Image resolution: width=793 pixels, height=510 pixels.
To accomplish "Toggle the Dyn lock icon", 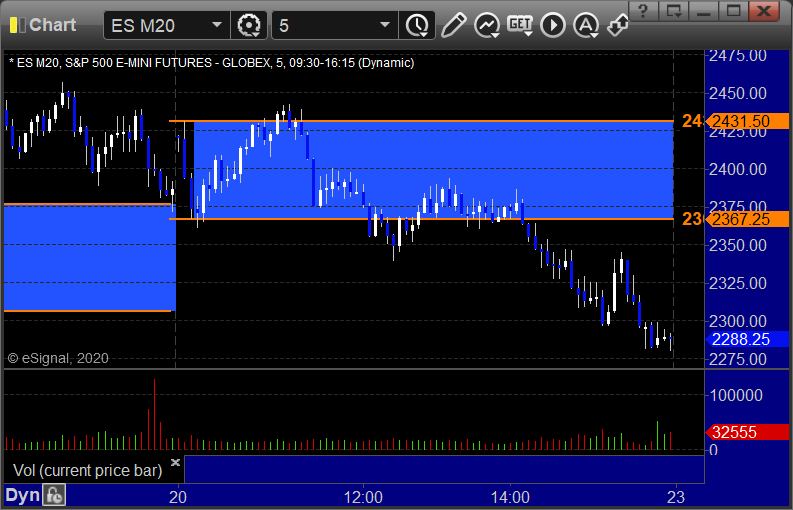I will coord(54,496).
